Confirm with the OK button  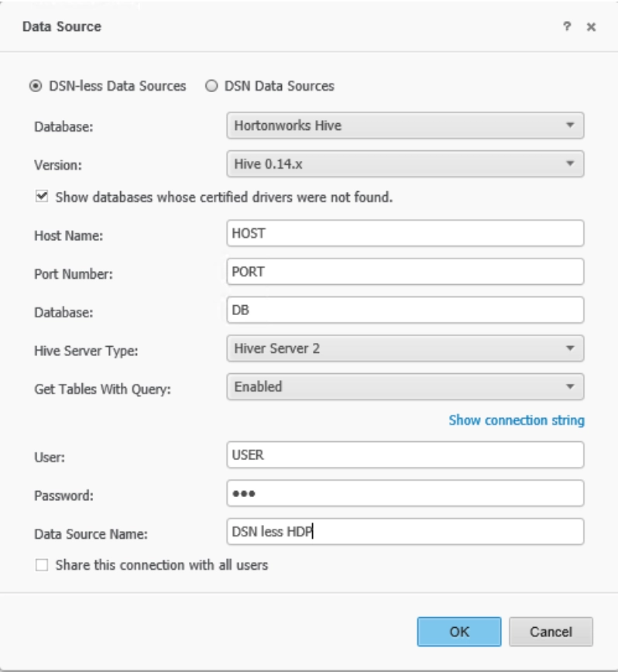(459, 632)
